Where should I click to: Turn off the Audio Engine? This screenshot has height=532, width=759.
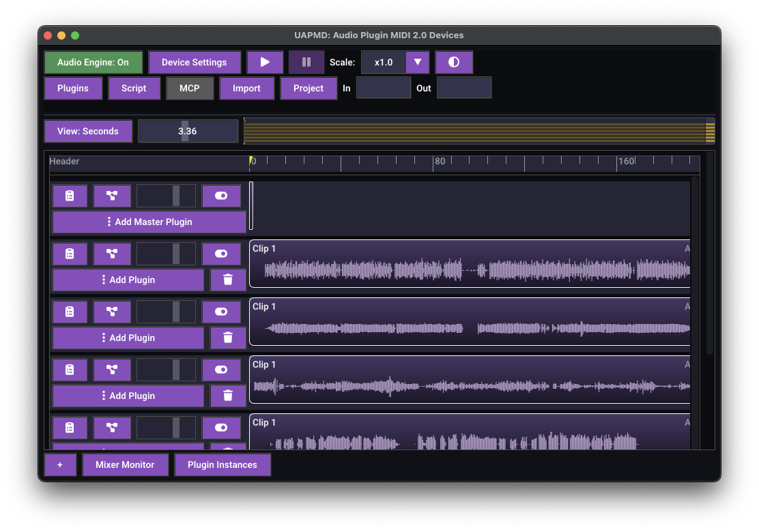point(94,62)
